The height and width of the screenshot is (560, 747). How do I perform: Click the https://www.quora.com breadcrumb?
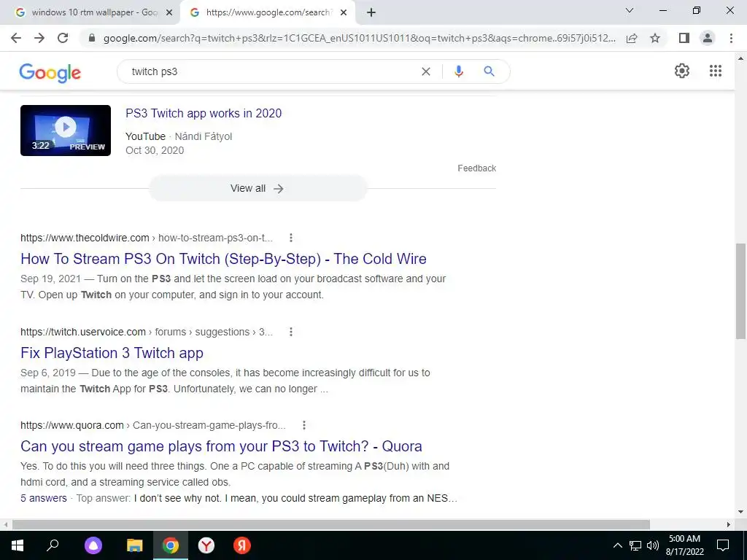72,425
